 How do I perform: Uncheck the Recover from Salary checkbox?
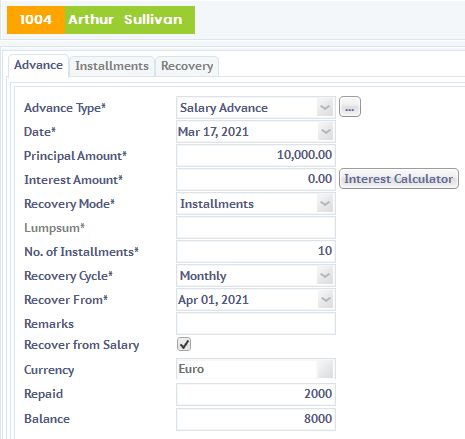coord(184,344)
